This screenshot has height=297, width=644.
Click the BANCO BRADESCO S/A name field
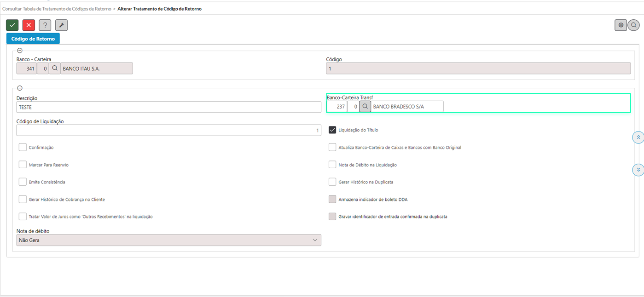pyautogui.click(x=407, y=106)
